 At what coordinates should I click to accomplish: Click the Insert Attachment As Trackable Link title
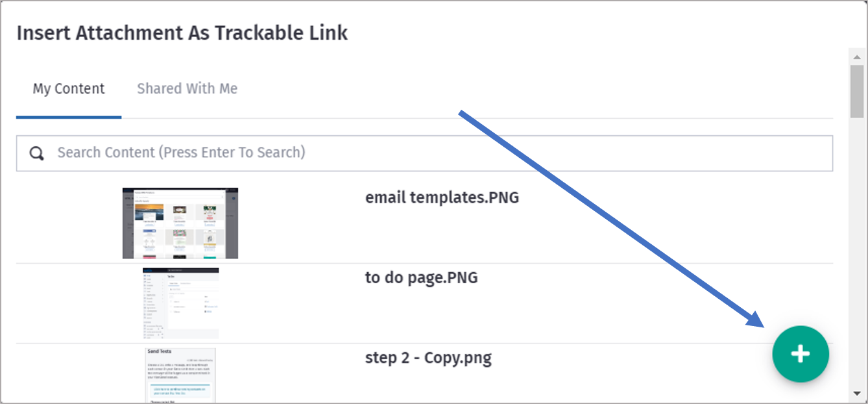(182, 33)
